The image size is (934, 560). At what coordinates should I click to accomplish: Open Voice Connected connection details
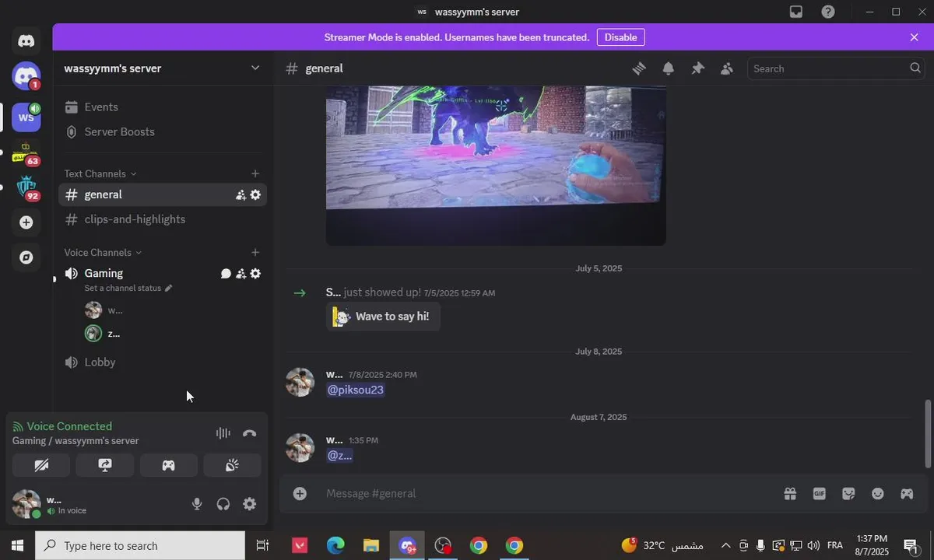point(69,426)
